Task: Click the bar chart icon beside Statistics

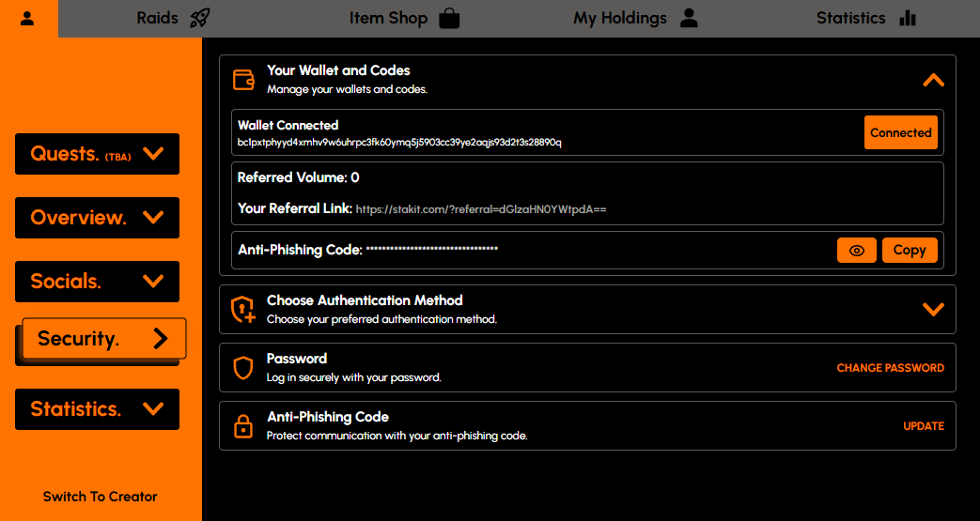Action: click(x=907, y=18)
